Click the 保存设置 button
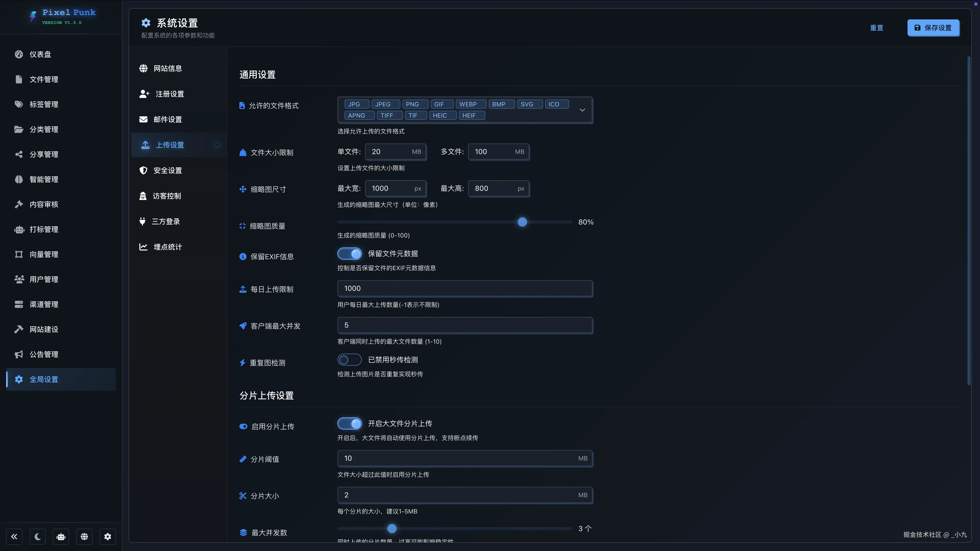The width and height of the screenshot is (980, 551). point(933,28)
